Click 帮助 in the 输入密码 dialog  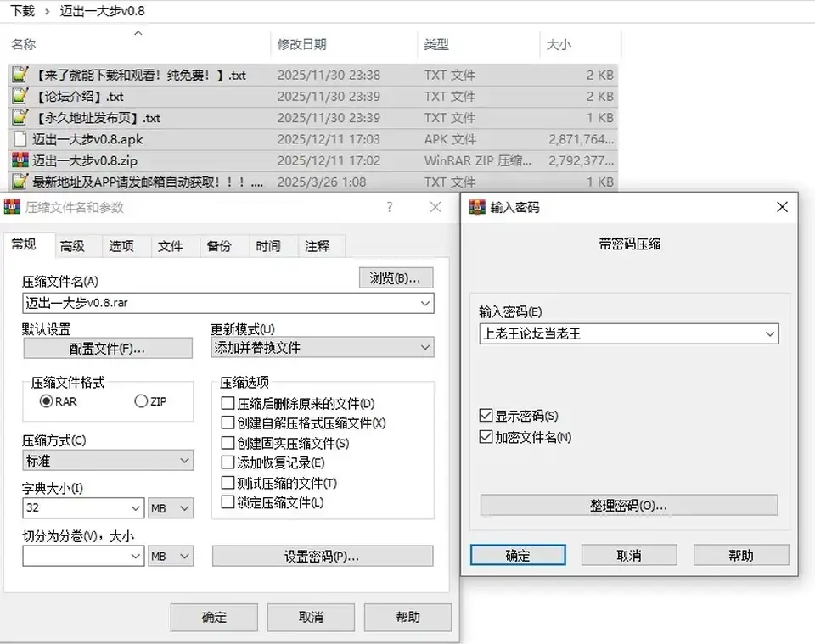coord(741,555)
